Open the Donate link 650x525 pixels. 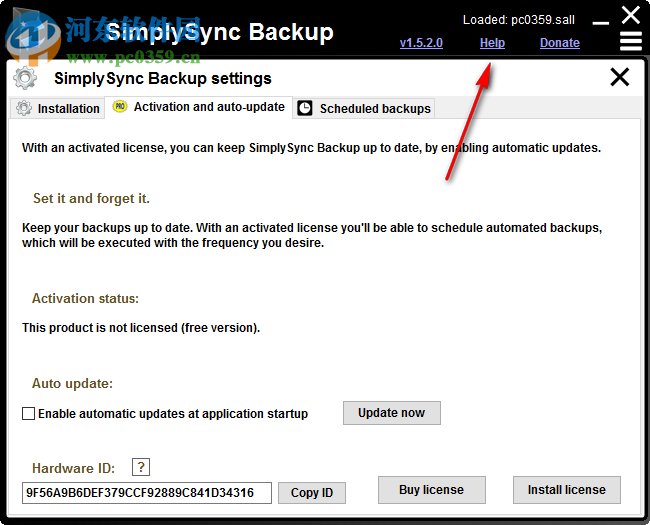(560, 43)
